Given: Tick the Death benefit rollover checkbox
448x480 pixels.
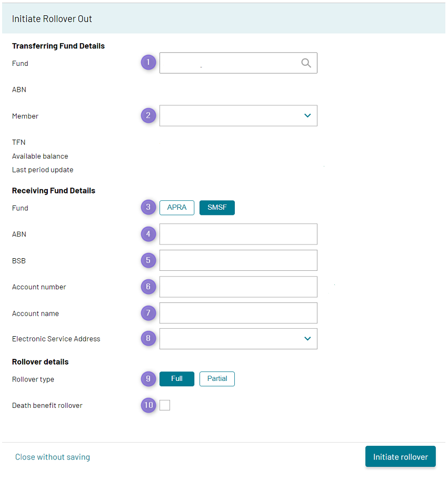Looking at the screenshot, I should (x=165, y=405).
